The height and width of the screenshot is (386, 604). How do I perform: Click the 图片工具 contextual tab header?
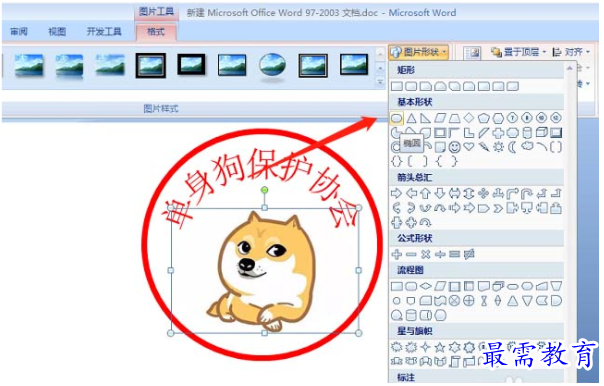pos(156,12)
